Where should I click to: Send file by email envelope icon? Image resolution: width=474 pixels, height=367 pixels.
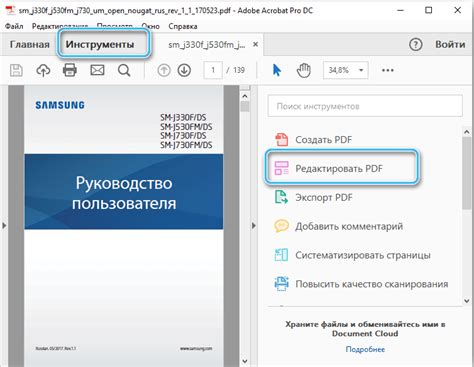97,70
